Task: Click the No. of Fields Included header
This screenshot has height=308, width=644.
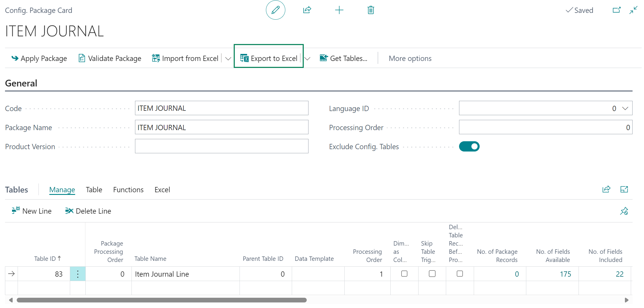Action: (605, 256)
